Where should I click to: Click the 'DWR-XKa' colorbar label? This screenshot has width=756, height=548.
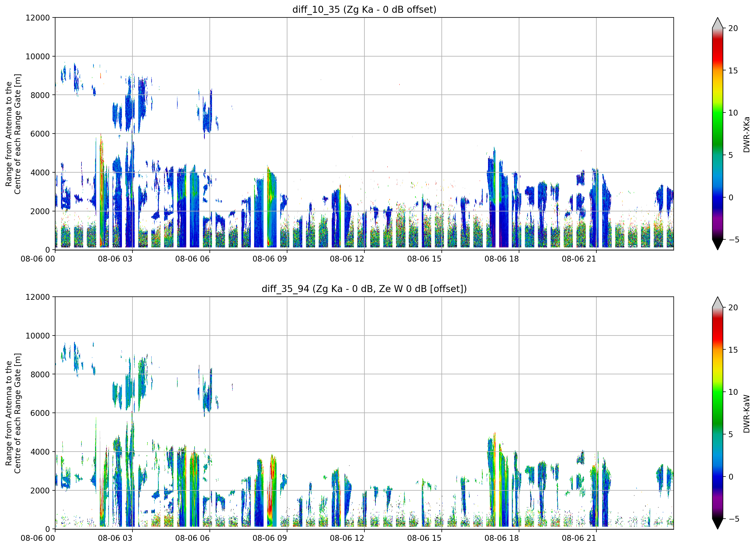point(746,134)
